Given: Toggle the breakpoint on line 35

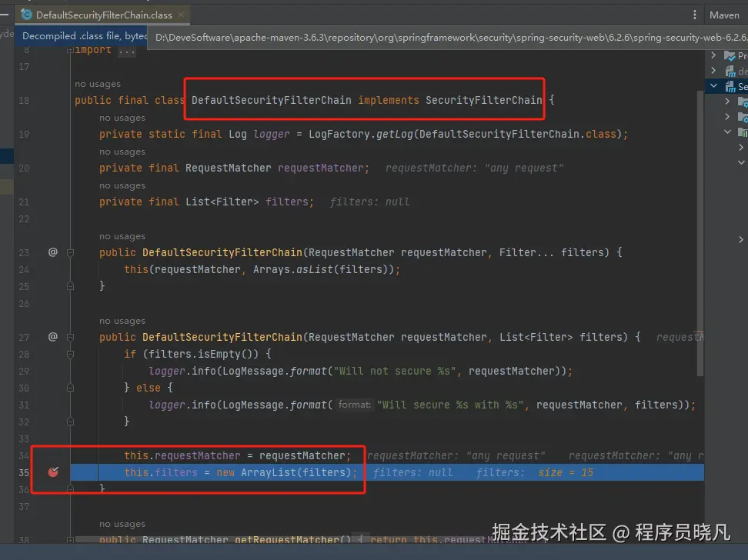Looking at the screenshot, I should tap(53, 472).
